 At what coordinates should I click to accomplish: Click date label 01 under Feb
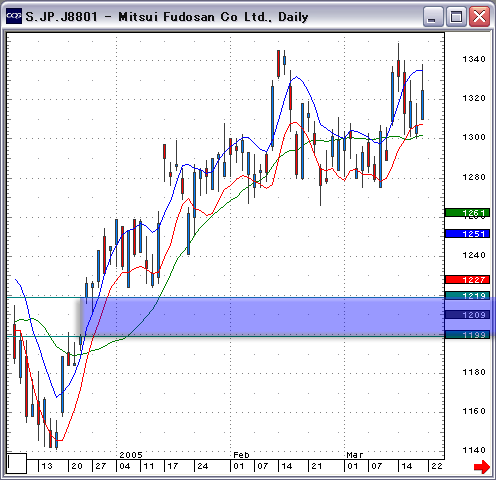(239, 466)
